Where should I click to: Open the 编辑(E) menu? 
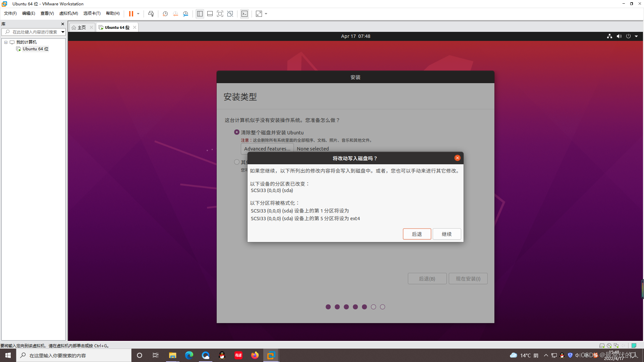coord(29,13)
